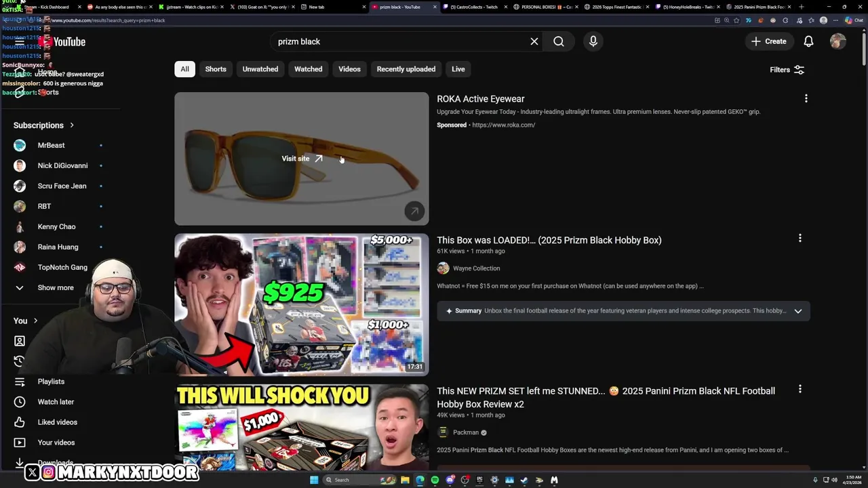Switch to the 2025 Panini Prizm Black tab
Viewport: 868px width, 488px height.
[757, 7]
